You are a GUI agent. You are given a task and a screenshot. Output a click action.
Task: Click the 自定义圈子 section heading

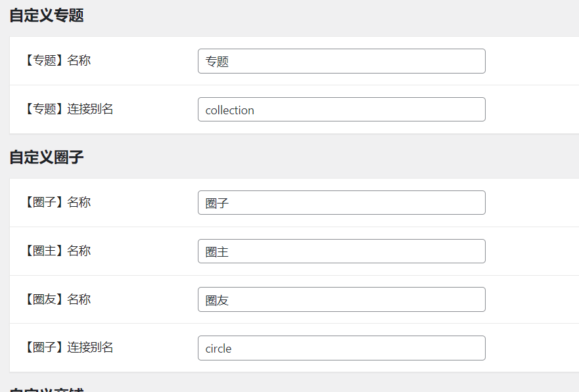coord(47,157)
